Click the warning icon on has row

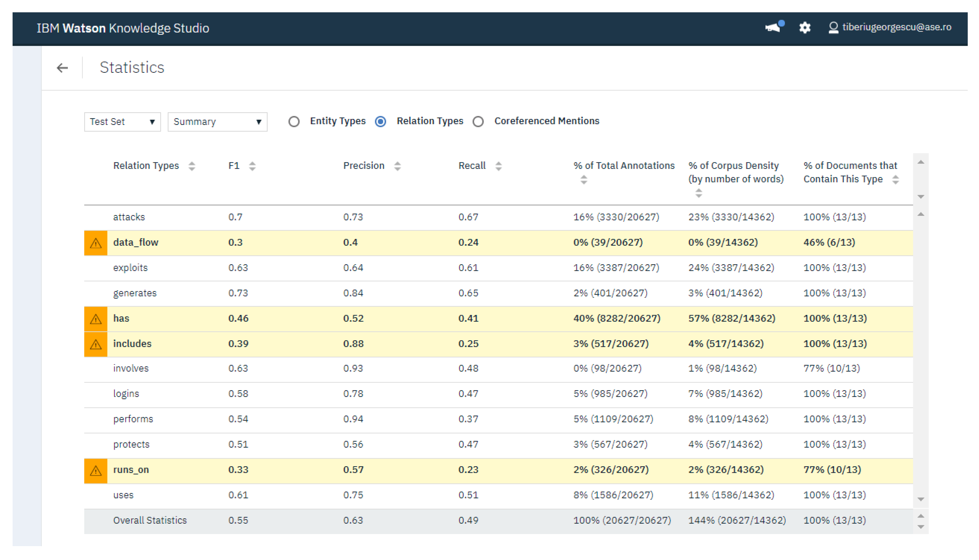(96, 319)
